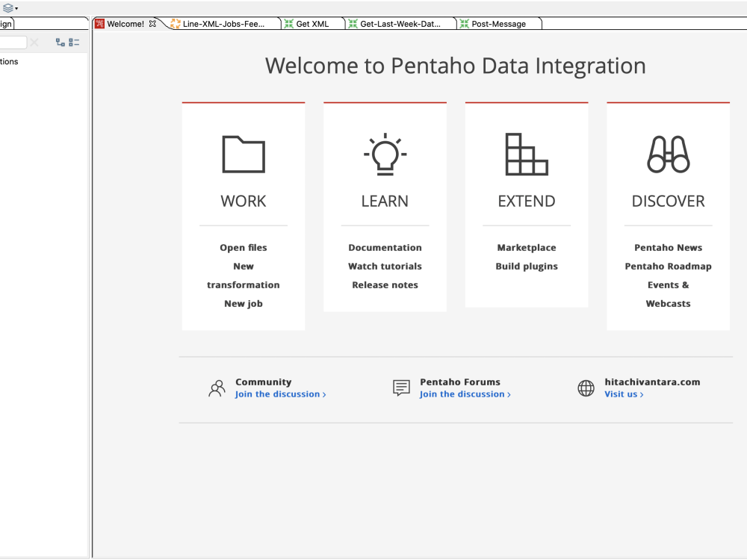Join the Pentaho Forums discussion link
The height and width of the screenshot is (560, 747).
(465, 394)
